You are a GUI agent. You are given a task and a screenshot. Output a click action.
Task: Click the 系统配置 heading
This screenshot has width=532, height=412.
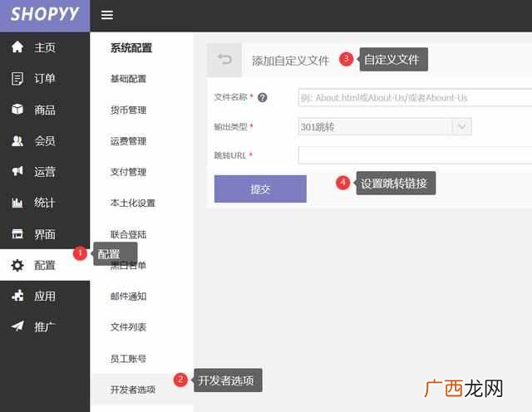131,48
